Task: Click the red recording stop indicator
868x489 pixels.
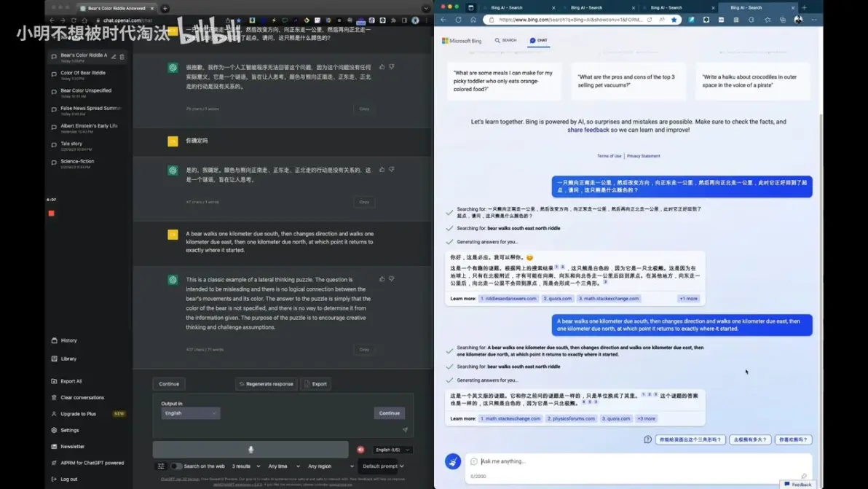Action: click(52, 214)
